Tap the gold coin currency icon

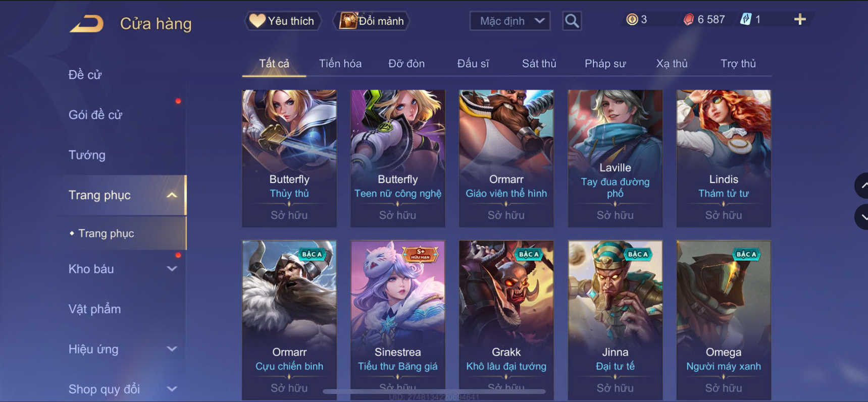click(632, 20)
